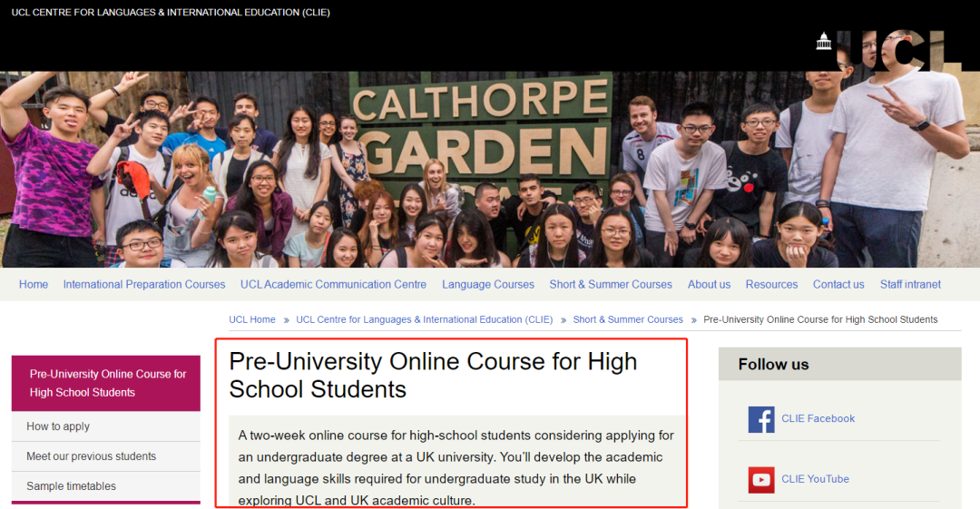Click the CLIE Facebook text link
This screenshot has width=980, height=509.
(x=818, y=419)
